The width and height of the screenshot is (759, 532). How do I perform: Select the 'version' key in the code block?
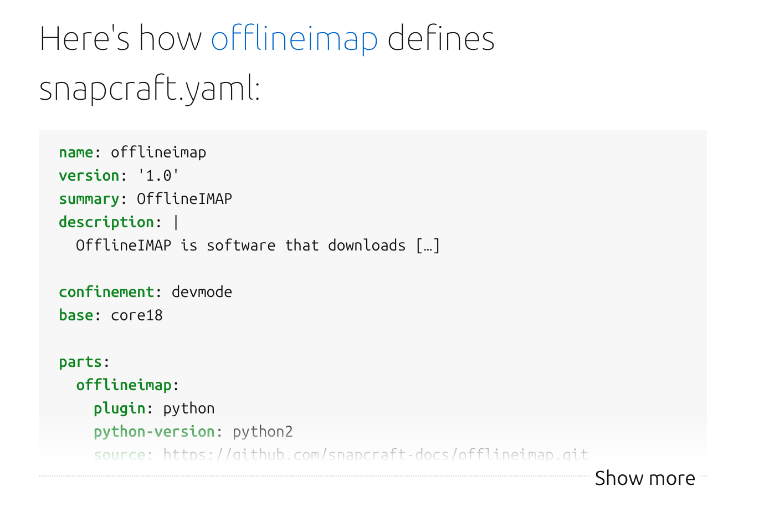coord(89,176)
